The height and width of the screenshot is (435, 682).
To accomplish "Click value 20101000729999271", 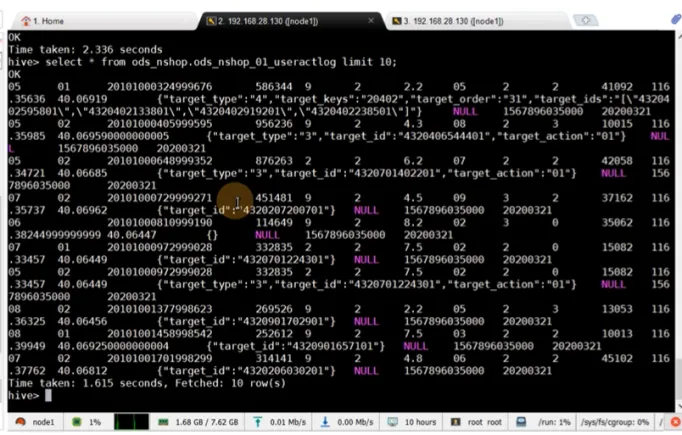I will (160, 198).
